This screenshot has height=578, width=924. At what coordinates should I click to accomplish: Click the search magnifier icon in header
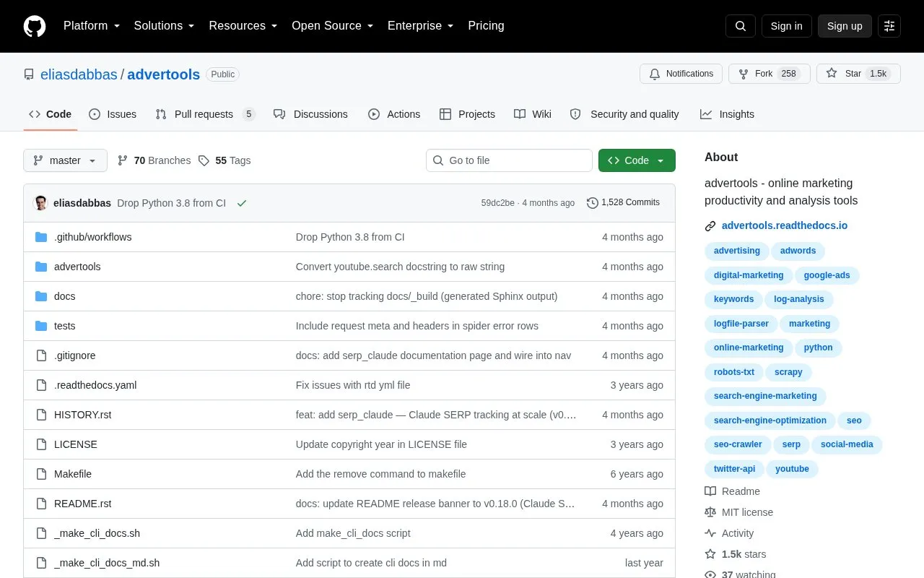(x=741, y=26)
